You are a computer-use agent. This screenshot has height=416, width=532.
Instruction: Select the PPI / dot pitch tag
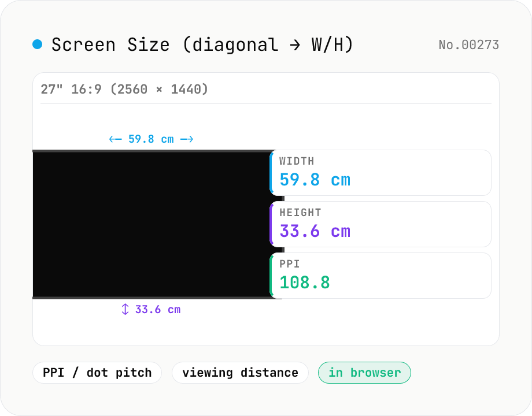click(x=97, y=373)
